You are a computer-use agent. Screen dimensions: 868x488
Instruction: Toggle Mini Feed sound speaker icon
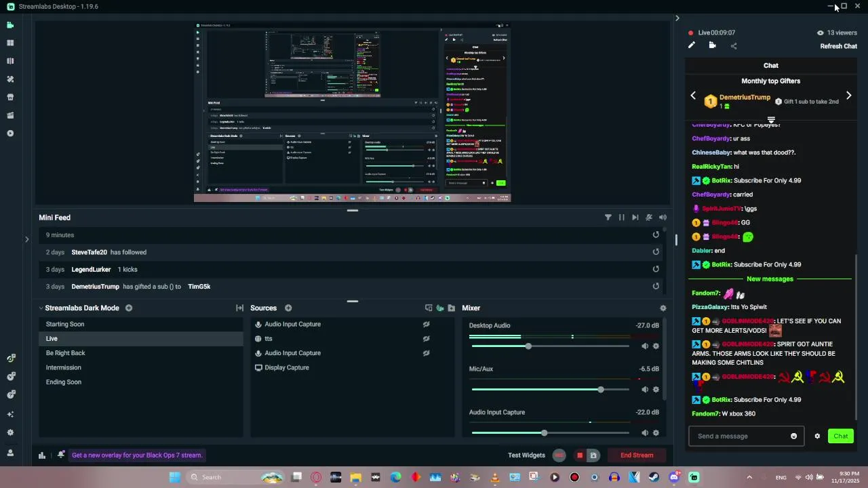(663, 218)
